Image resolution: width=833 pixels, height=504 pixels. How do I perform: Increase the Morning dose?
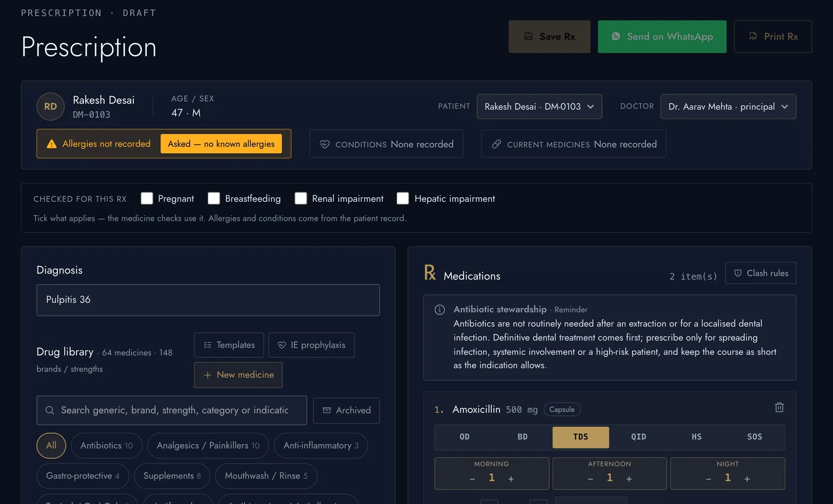pyautogui.click(x=511, y=479)
